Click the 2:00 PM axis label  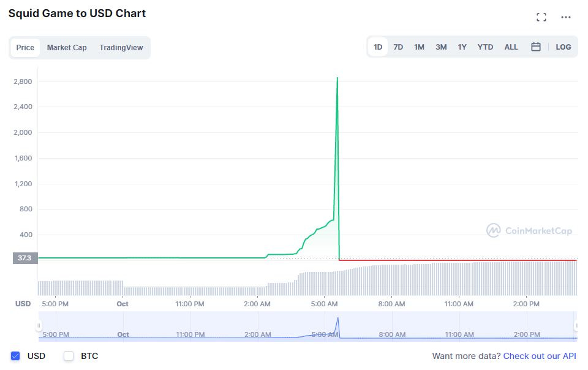[526, 304]
